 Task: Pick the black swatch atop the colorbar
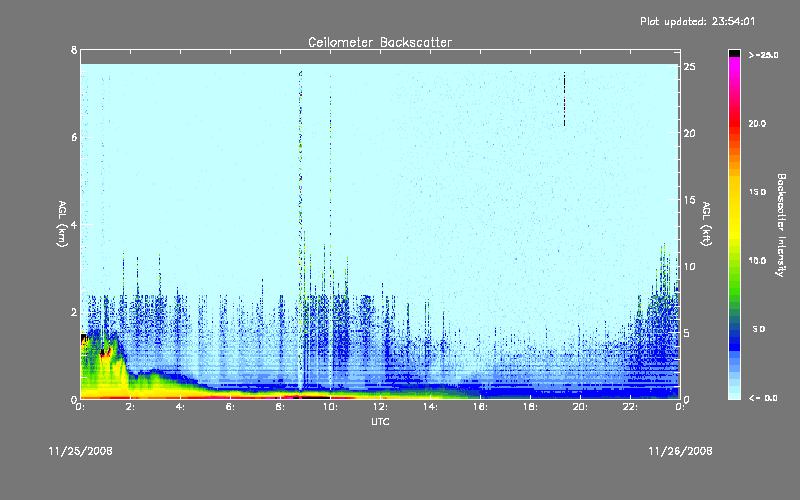tap(734, 53)
